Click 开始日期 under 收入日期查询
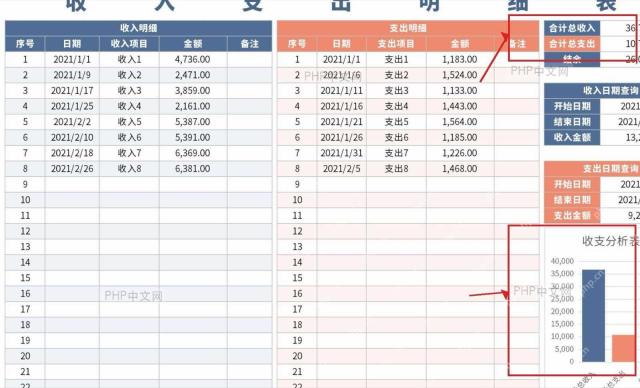Screen dimensions: 640x388 [x=572, y=106]
